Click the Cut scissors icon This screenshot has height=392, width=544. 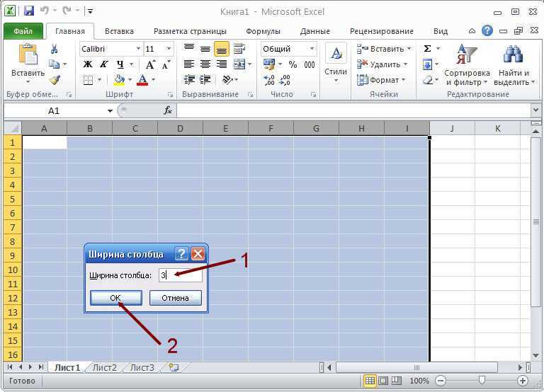click(54, 49)
